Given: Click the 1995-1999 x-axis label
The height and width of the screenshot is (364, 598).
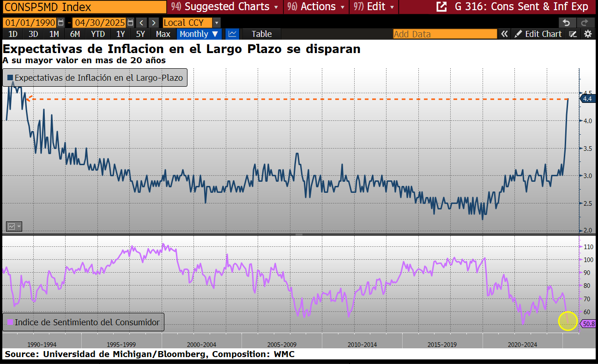Looking at the screenshot, I should 121,344.
